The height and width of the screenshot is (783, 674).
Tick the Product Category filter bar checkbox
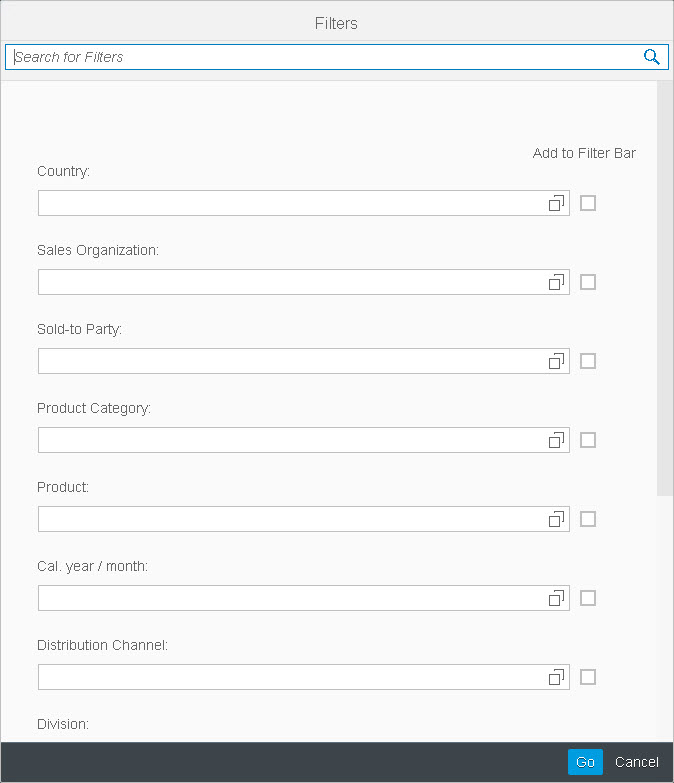pos(588,440)
